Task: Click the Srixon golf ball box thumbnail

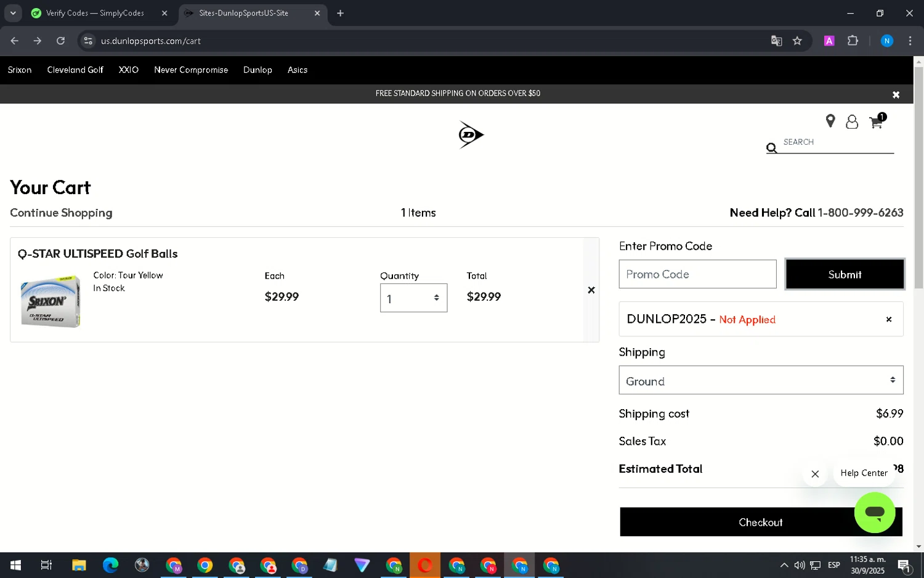Action: (51, 301)
